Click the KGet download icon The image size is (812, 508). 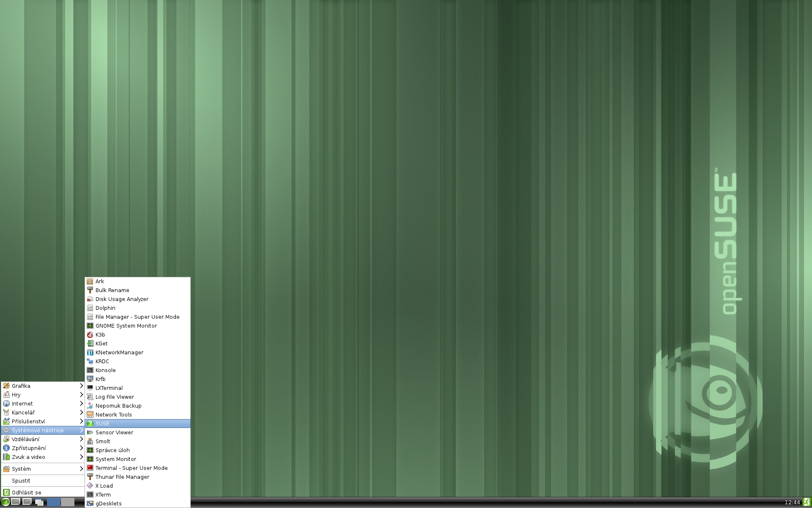(90, 343)
